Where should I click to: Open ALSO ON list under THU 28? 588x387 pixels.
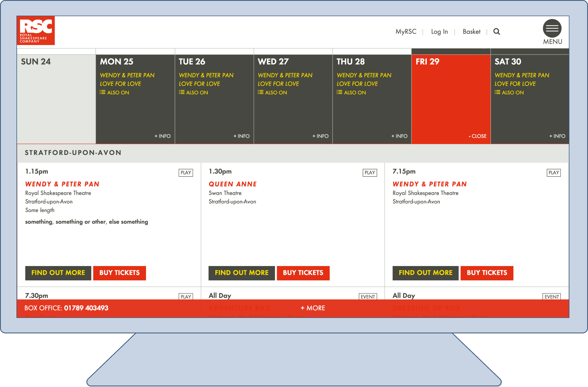click(351, 92)
